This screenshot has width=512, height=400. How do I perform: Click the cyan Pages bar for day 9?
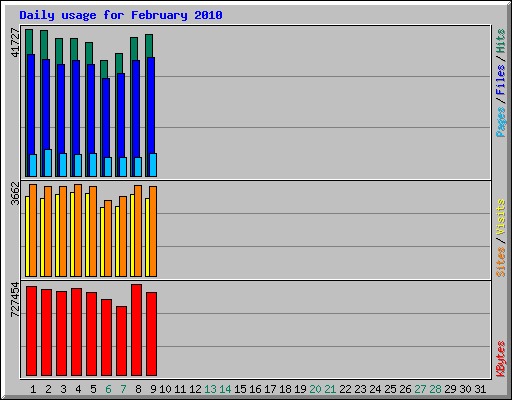click(x=153, y=165)
